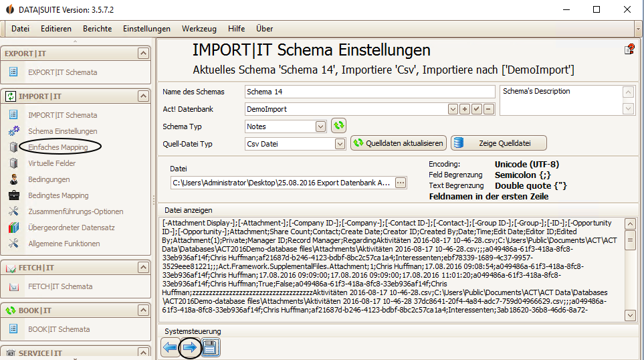Click the BOOK|IT section header icon
644x360 pixels.
point(10,310)
